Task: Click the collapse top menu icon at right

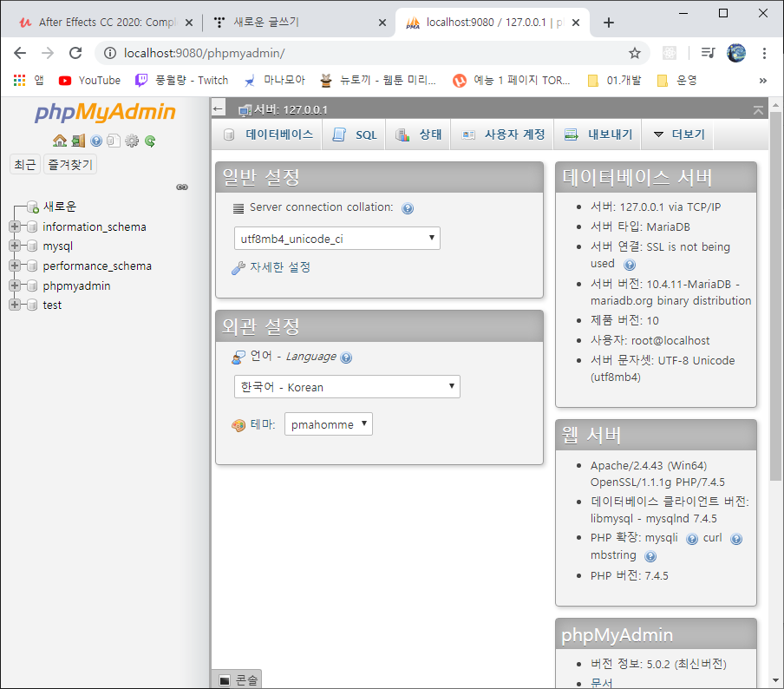Action: [x=758, y=110]
